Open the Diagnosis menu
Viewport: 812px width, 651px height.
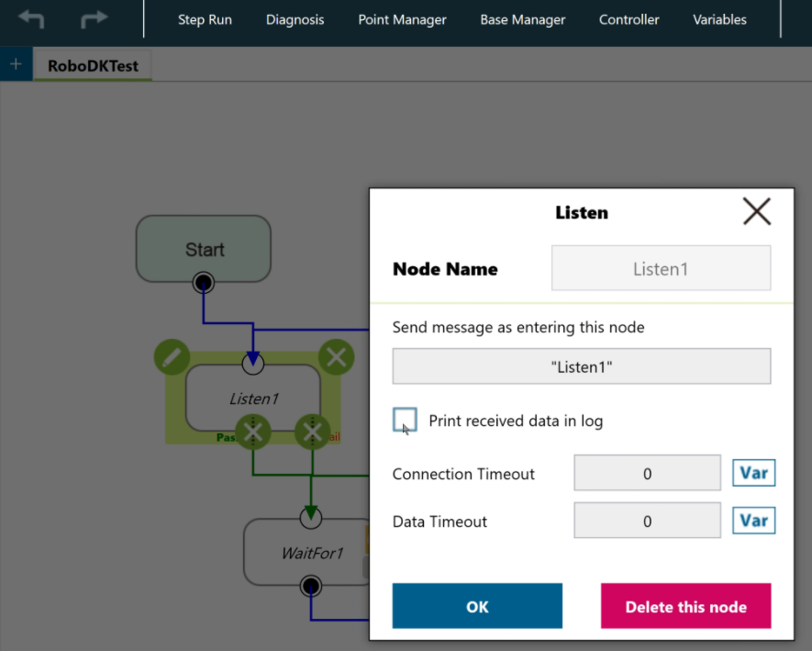295,19
